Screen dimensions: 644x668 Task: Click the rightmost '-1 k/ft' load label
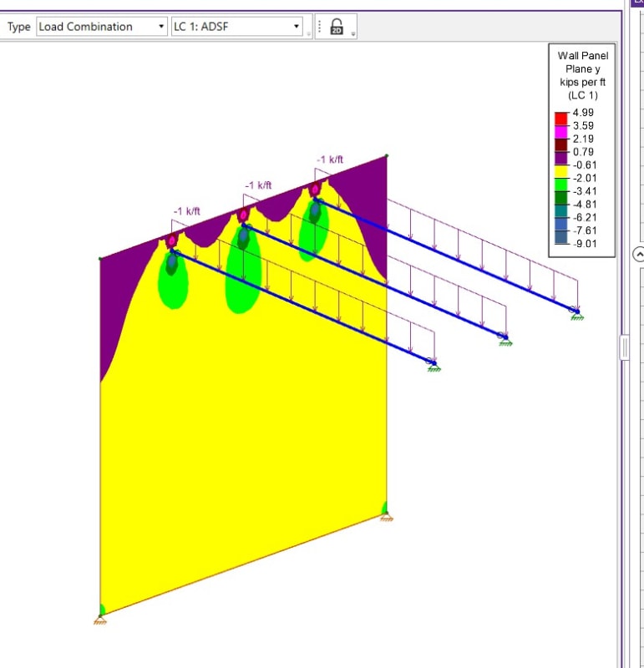(x=330, y=159)
